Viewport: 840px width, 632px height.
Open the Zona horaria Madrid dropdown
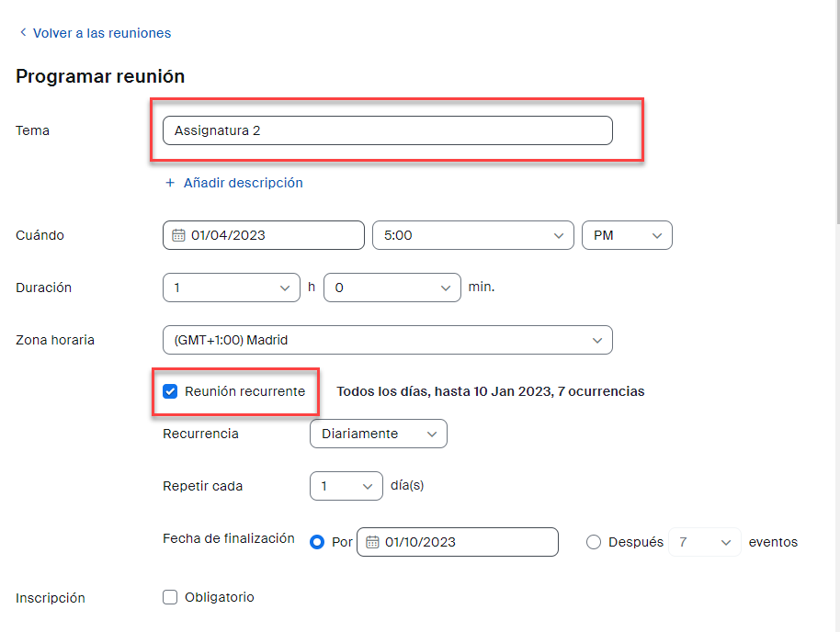click(x=387, y=340)
